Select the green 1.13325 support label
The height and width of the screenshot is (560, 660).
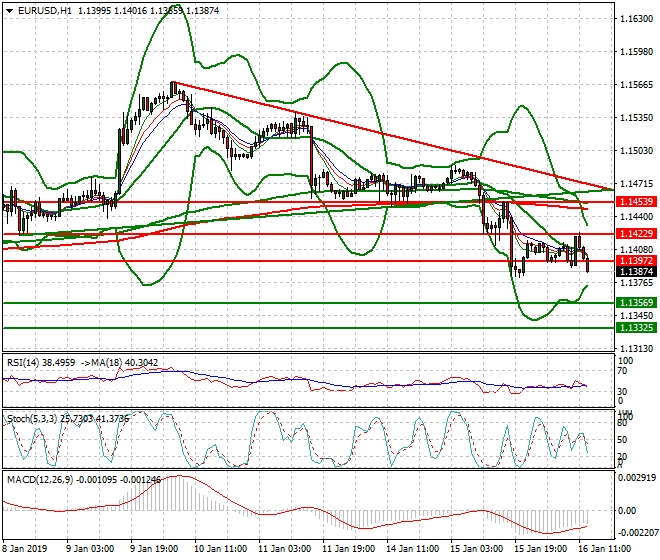636,327
